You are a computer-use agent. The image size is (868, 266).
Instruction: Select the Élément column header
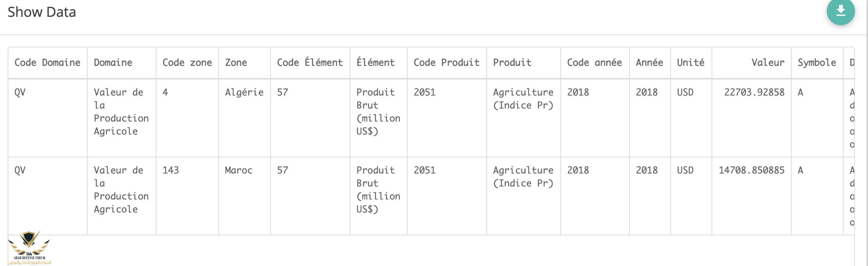[x=376, y=63]
